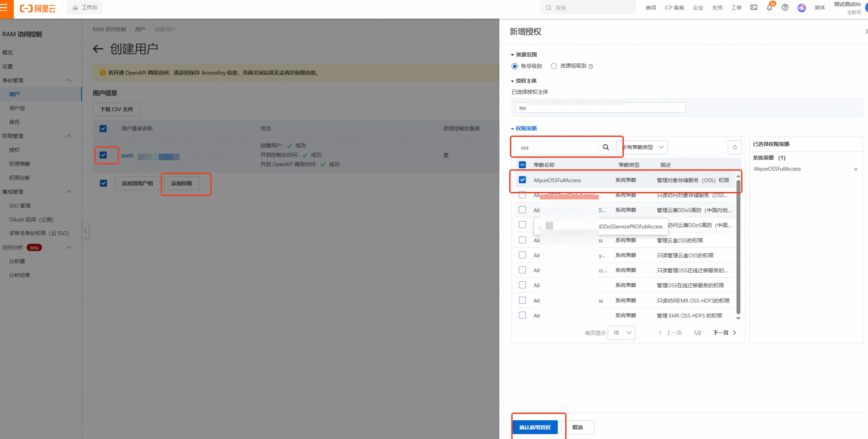Click the search magnifier for policy search
The image size is (868, 439).
pyautogui.click(x=606, y=147)
